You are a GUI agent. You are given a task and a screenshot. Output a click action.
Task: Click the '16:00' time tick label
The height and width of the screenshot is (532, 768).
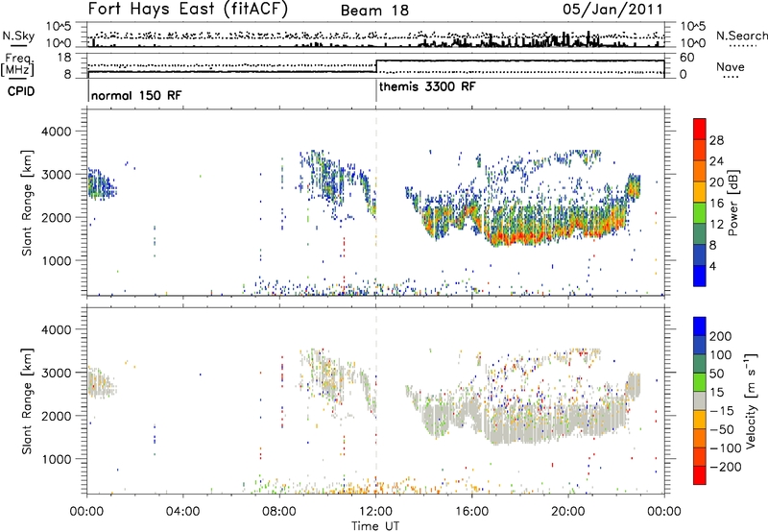coord(471,512)
